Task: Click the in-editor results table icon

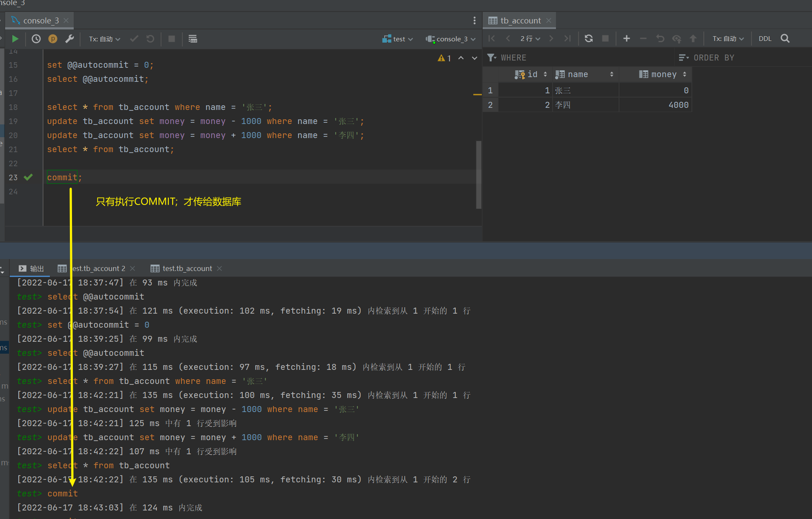Action: (193, 39)
